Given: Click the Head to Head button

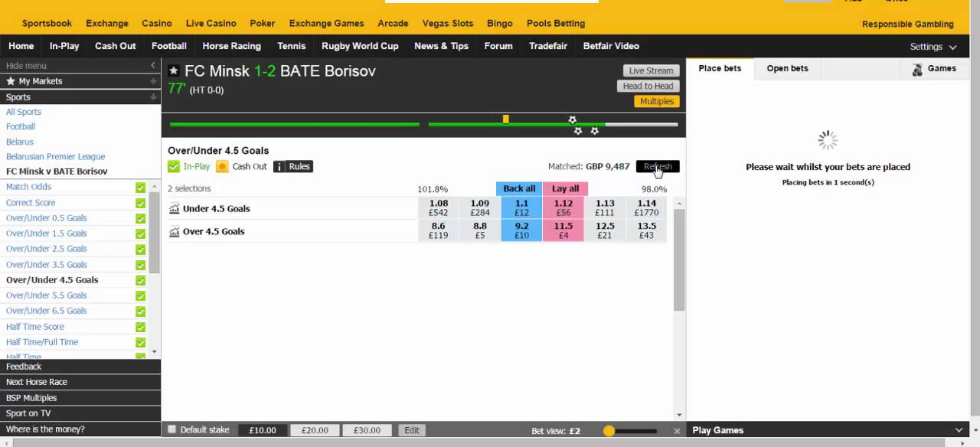Looking at the screenshot, I should point(648,86).
